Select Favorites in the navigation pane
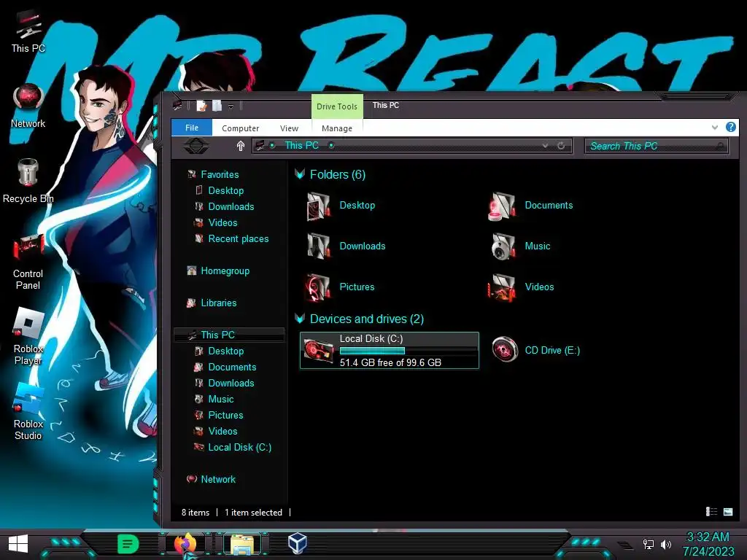 pos(220,174)
